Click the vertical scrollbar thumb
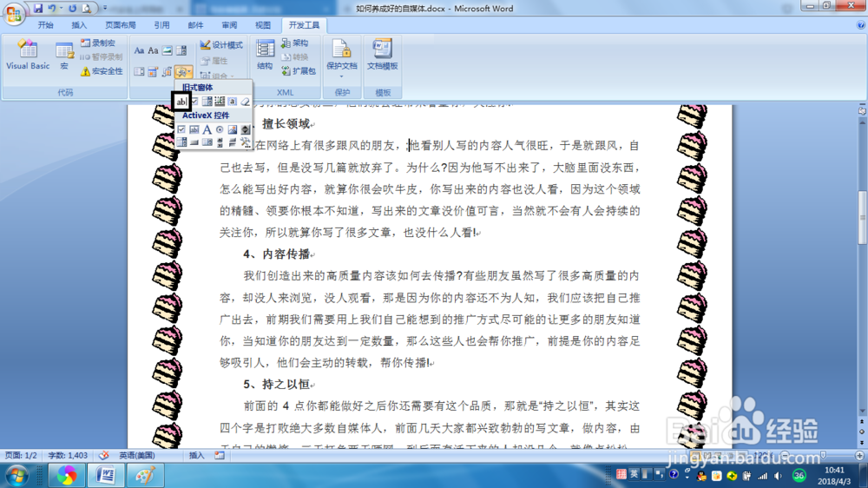This screenshot has height=488, width=868. click(862, 217)
